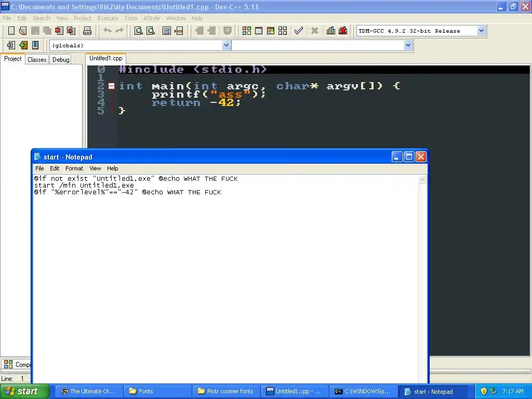532x399 pixels.
Task: Click the Close file icon with single red X
Action: click(59, 31)
